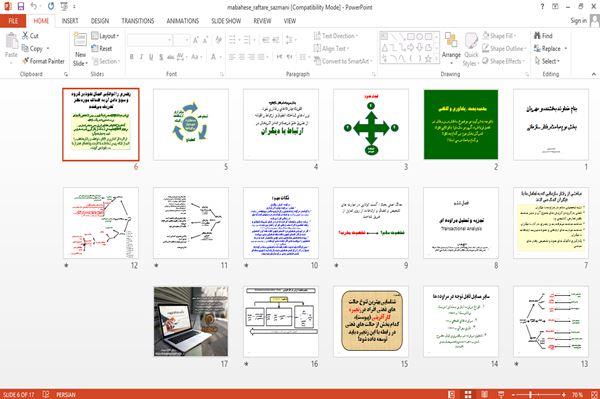Select slide 17 laptop photo thumbnail
This screenshot has height=399, width=600.
[191, 321]
